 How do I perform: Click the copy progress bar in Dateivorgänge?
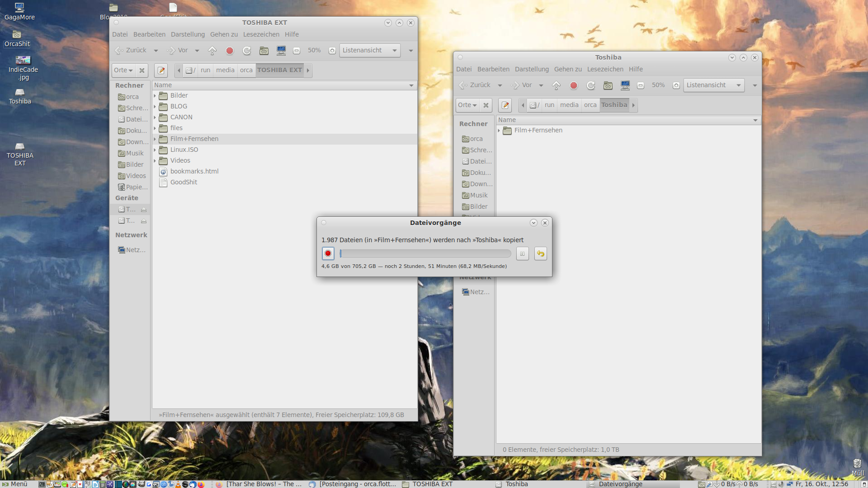pos(425,253)
